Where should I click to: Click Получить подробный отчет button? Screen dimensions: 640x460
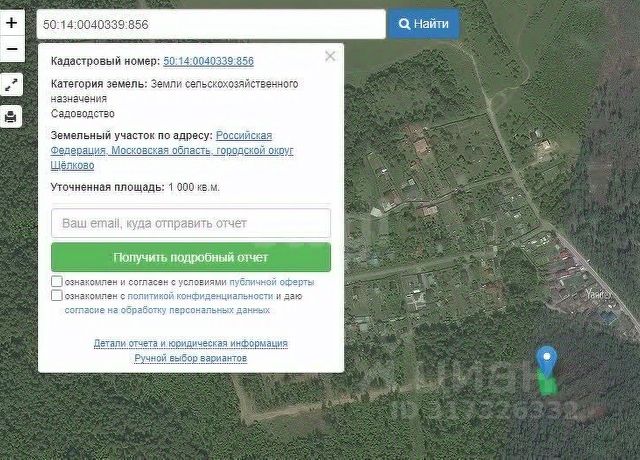click(x=191, y=258)
